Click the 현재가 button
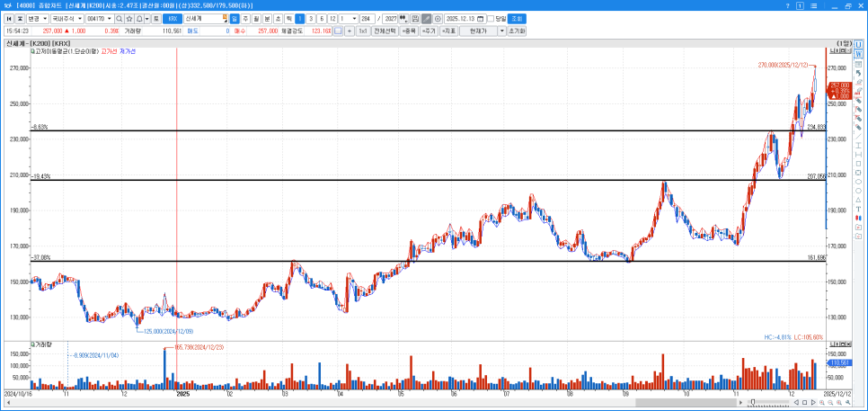The height and width of the screenshot is (411, 868). [x=479, y=31]
